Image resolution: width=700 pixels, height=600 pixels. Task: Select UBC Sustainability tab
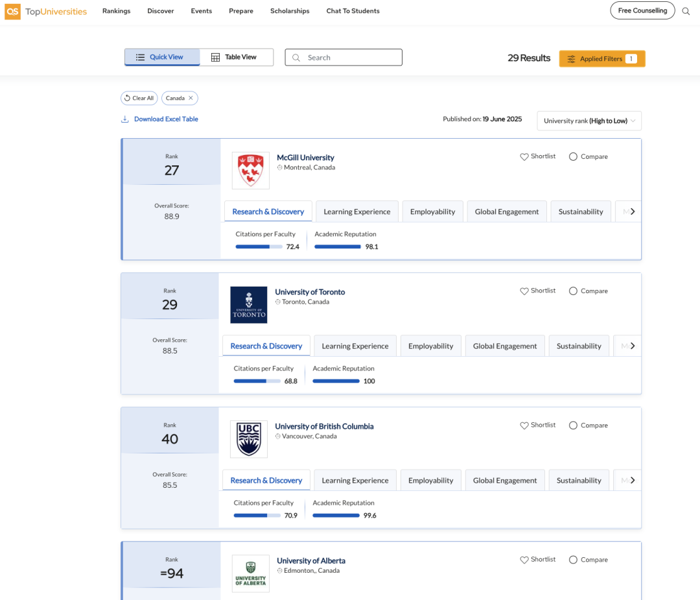579,480
